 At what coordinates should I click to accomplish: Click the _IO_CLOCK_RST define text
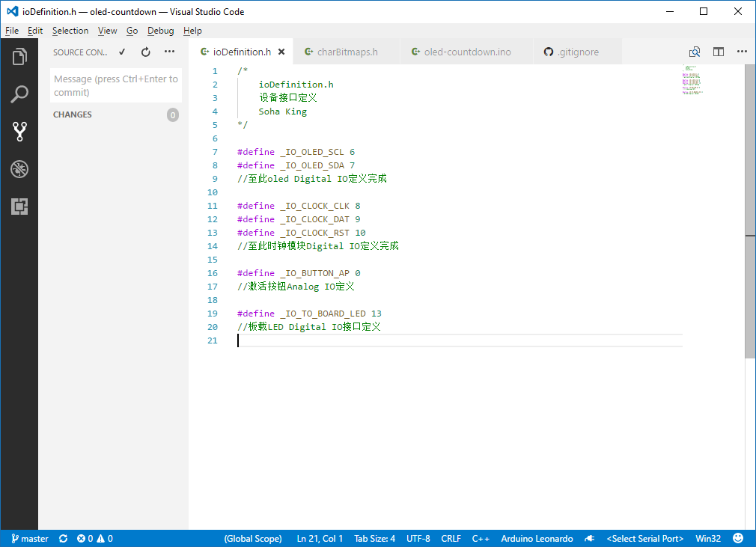point(315,232)
